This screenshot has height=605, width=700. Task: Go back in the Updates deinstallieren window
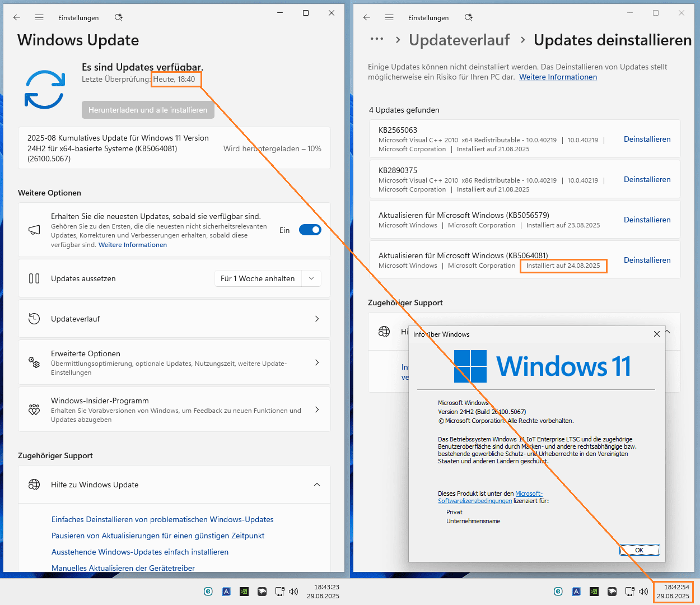coord(367,17)
